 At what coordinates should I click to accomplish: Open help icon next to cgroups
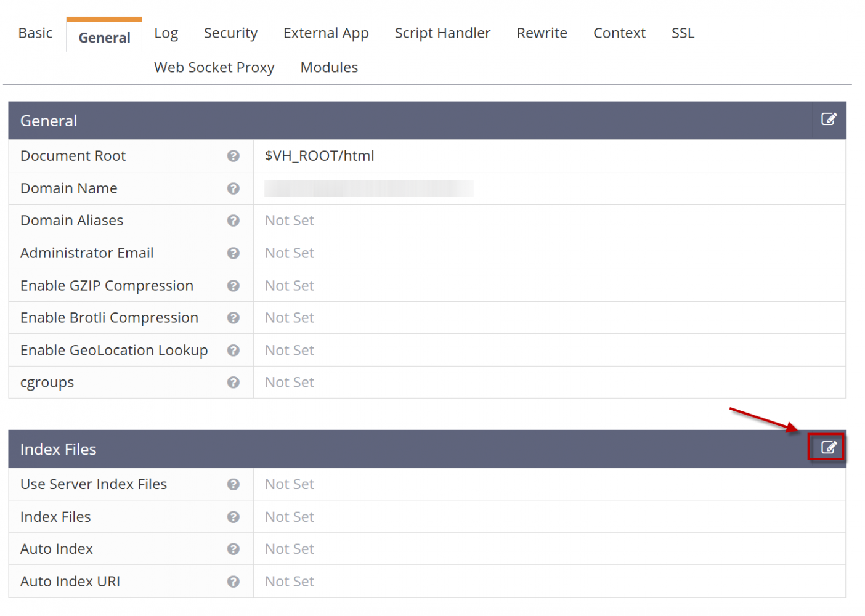tap(233, 383)
